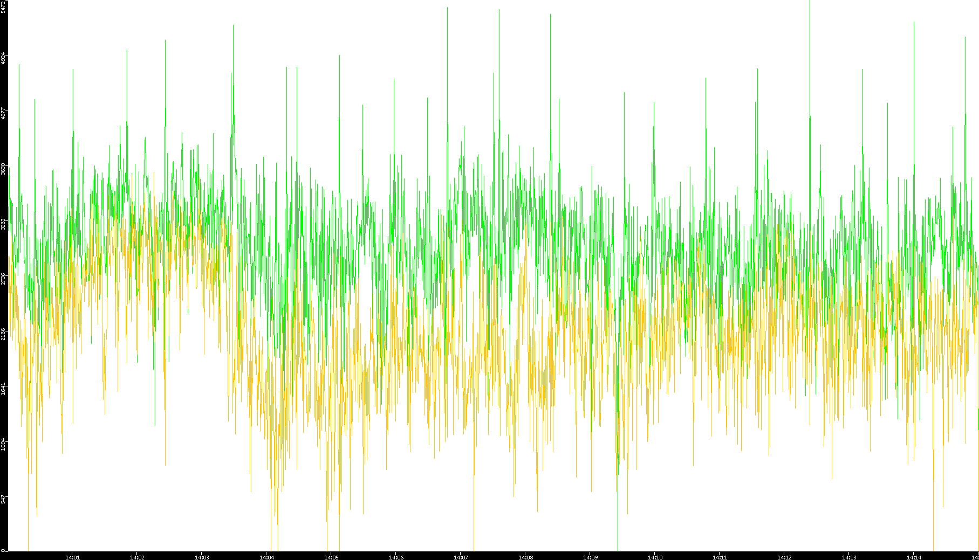Select the 14:14 time axis label
979x560 pixels.
(x=914, y=557)
